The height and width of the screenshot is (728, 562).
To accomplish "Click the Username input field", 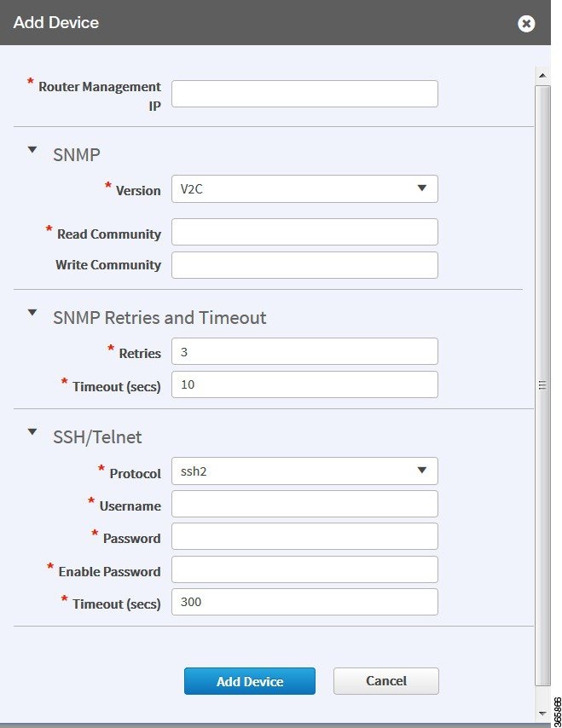I will point(304,504).
